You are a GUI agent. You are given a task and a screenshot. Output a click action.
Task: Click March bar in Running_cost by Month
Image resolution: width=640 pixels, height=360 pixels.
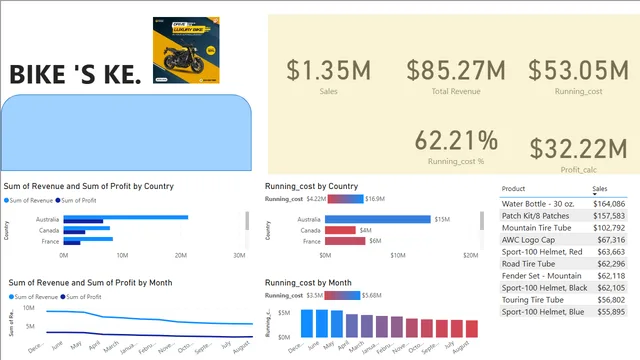pos(367,326)
